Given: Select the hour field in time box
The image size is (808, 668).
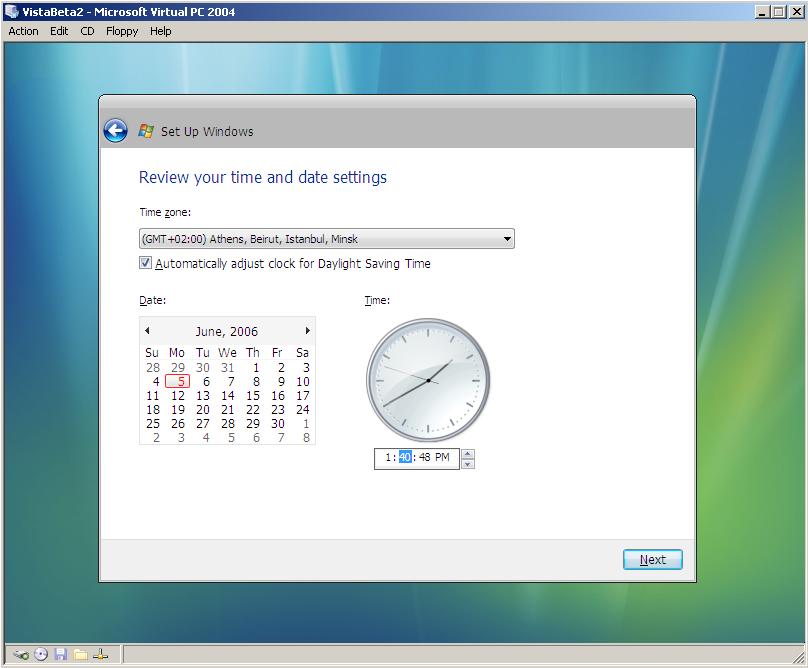Looking at the screenshot, I should coord(388,457).
